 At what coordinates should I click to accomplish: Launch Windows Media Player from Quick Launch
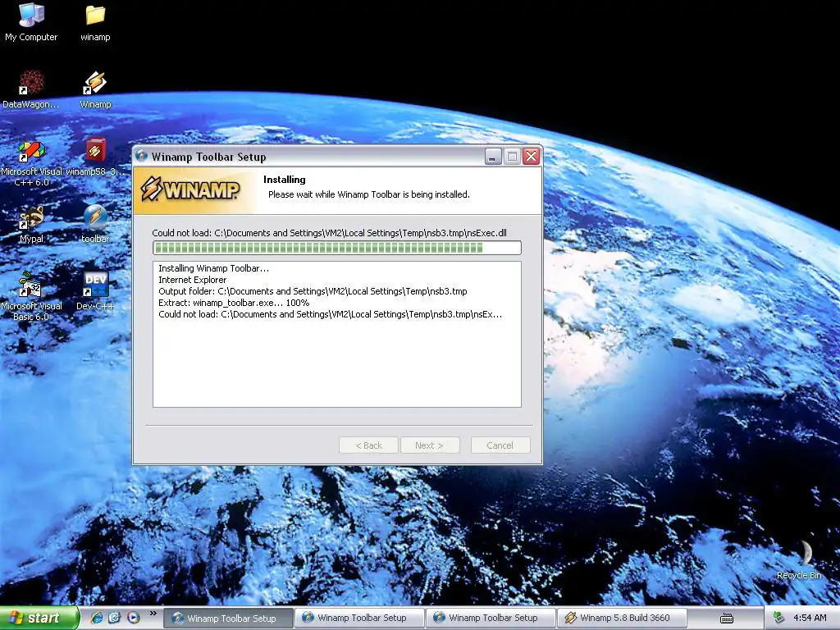(134, 618)
